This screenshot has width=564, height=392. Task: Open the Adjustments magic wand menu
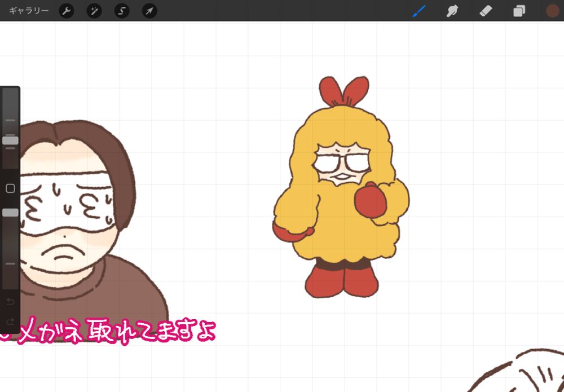[x=94, y=11]
